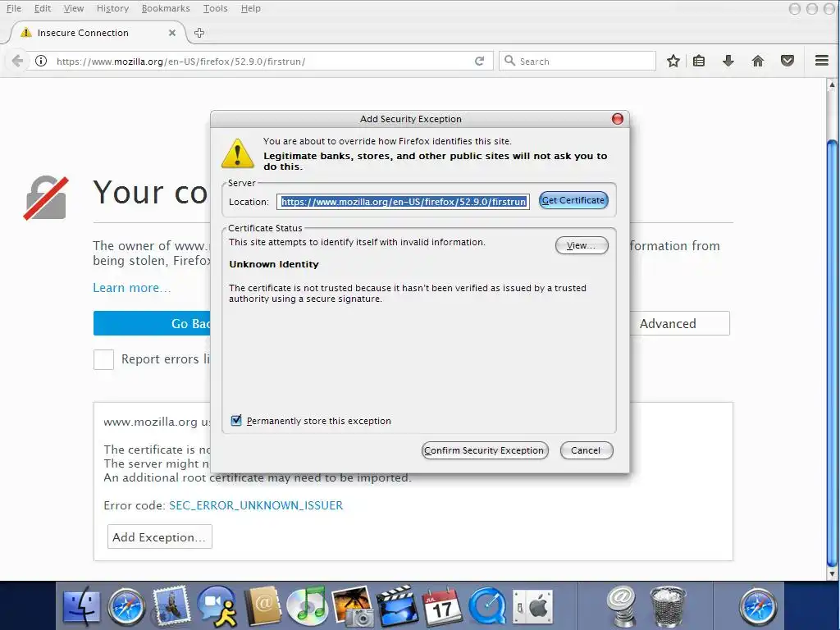Launch iTunes from the dock

coord(307,607)
